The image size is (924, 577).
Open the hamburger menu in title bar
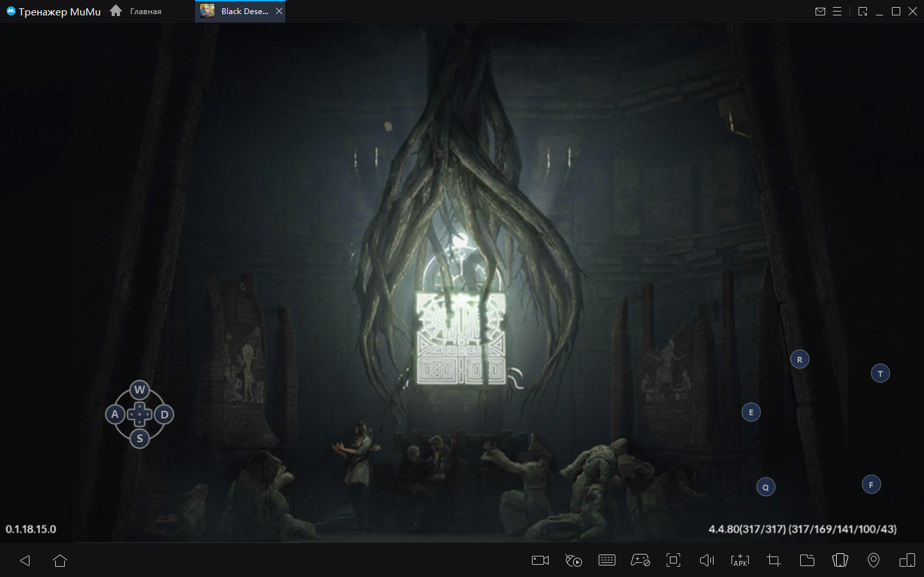pyautogui.click(x=837, y=12)
